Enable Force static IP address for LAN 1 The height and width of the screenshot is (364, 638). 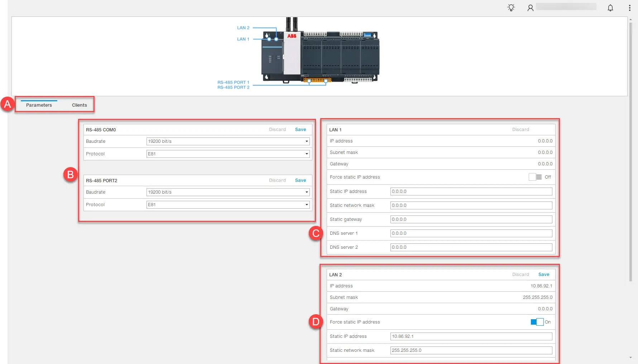[535, 177]
